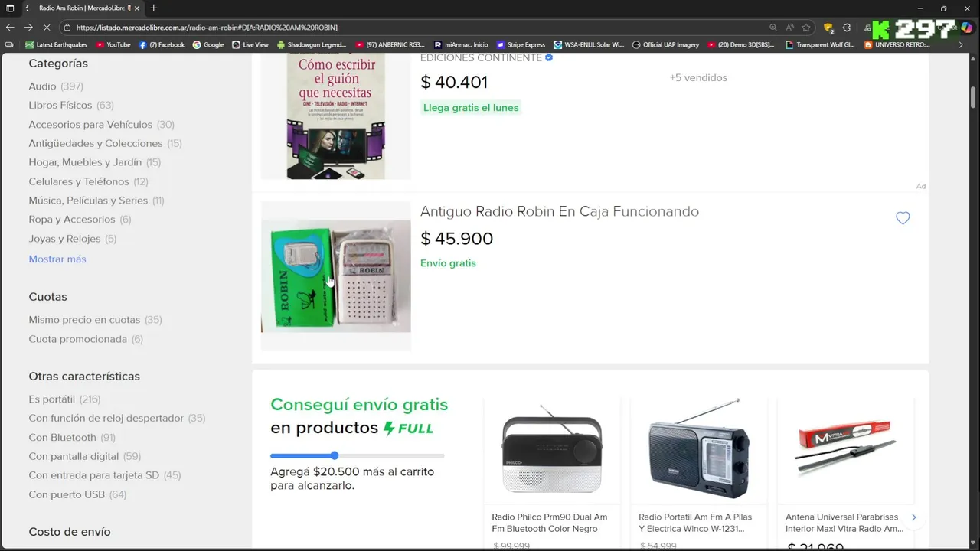
Task: Filter by Audio category
Action: [x=56, y=86]
